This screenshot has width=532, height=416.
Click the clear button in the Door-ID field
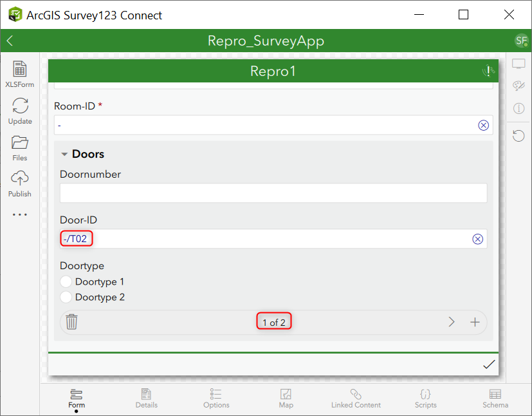point(478,239)
